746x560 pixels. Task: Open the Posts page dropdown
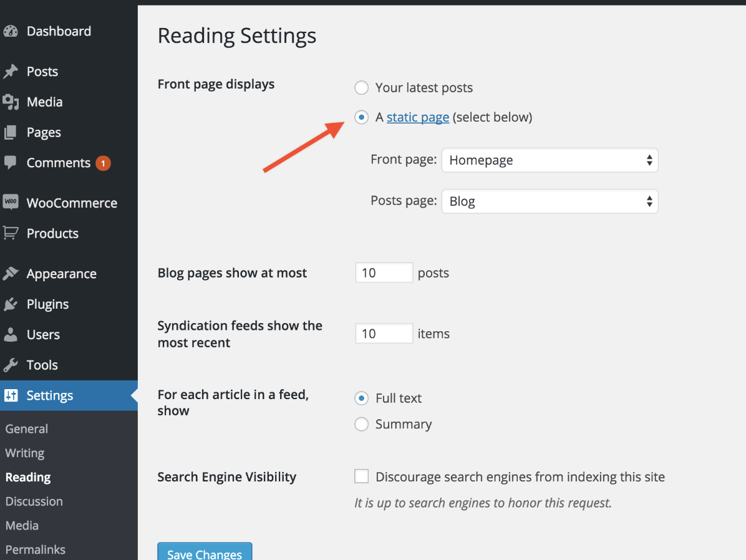pos(550,201)
